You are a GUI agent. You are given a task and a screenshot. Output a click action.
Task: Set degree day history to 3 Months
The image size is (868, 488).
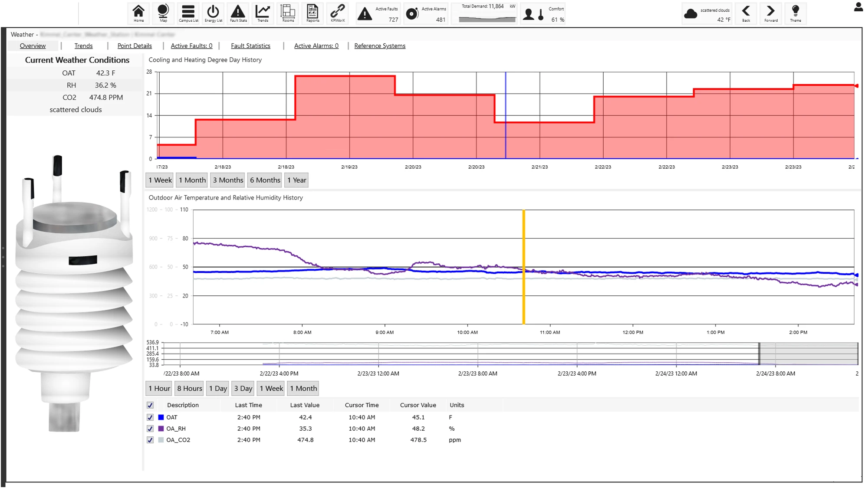click(228, 180)
